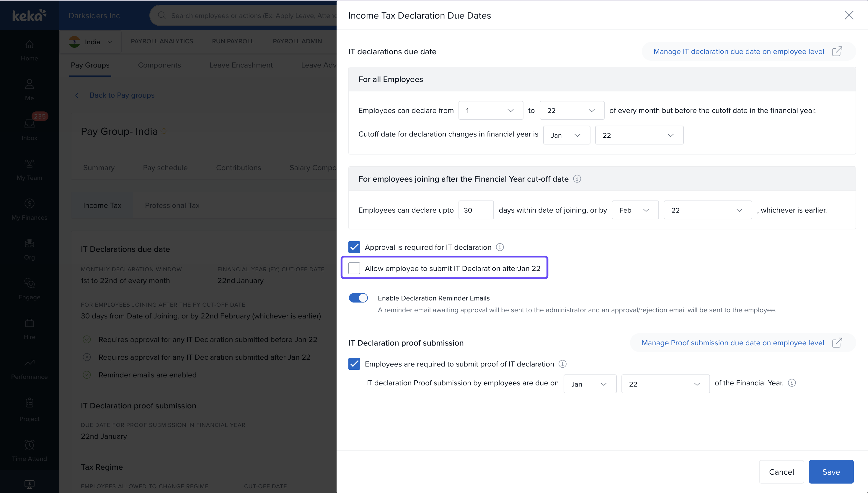Click the info icon beside Approval required
868x493 pixels.
(500, 247)
